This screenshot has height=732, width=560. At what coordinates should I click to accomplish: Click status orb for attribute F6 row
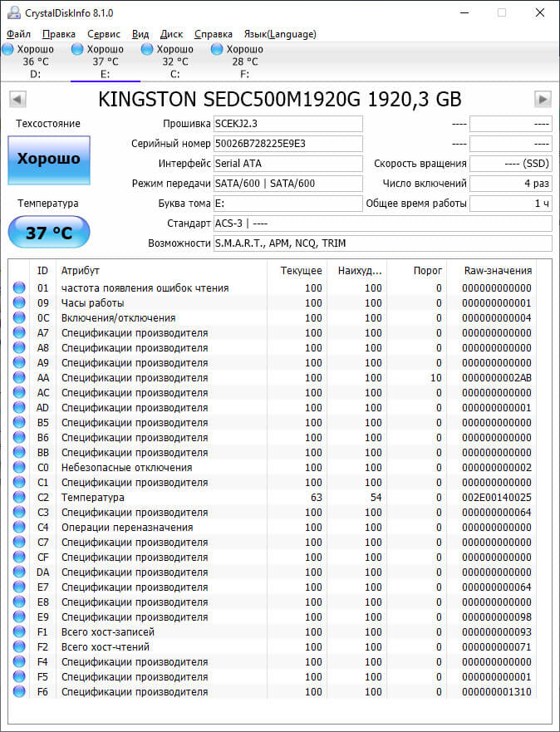point(19,691)
